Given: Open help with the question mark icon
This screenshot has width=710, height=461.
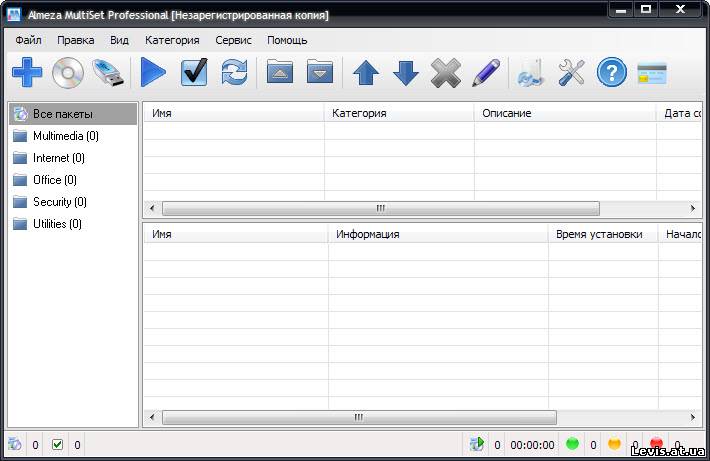Looking at the screenshot, I should point(612,72).
